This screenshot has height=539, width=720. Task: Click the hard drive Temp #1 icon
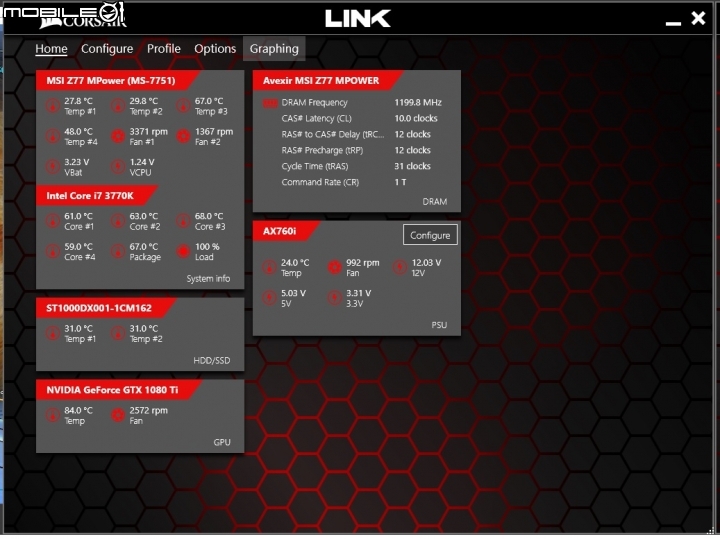click(x=53, y=334)
